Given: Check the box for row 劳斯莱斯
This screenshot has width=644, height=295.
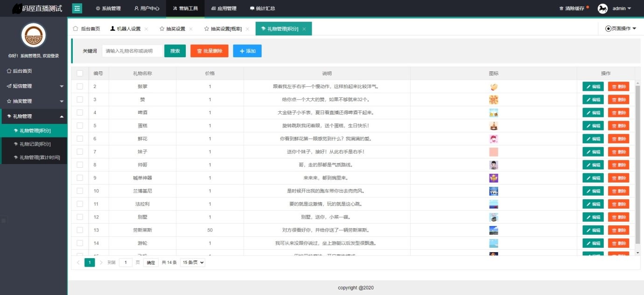Looking at the screenshot, I should pyautogui.click(x=80, y=230).
